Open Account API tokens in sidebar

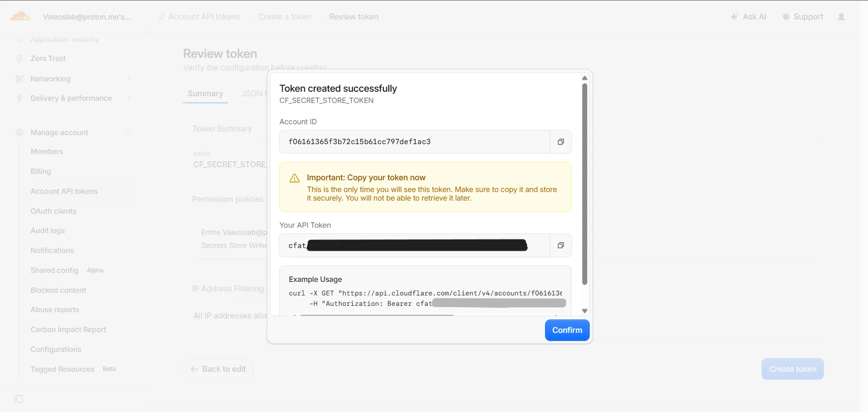pyautogui.click(x=64, y=192)
